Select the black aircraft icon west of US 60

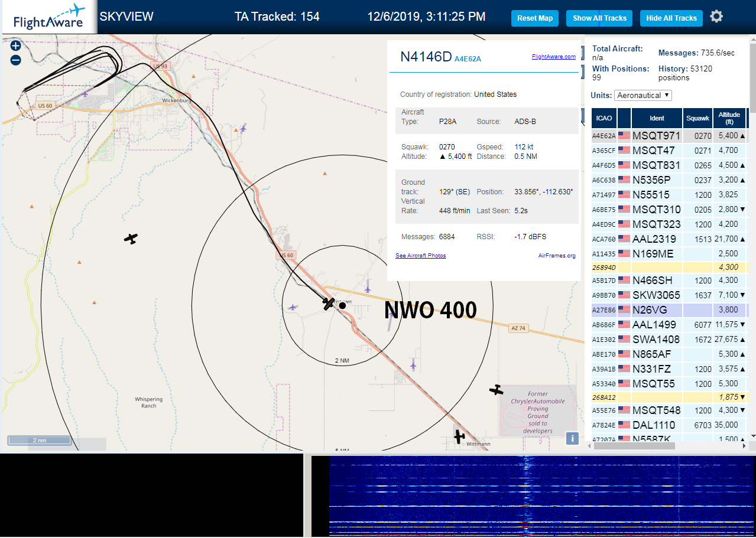click(131, 239)
